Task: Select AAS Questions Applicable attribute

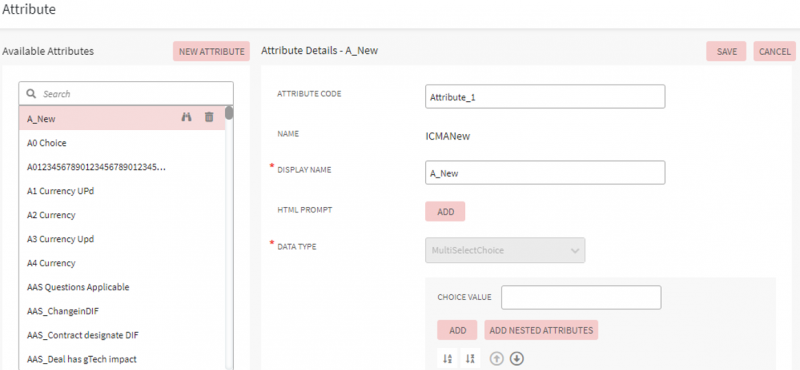Action: [122, 287]
